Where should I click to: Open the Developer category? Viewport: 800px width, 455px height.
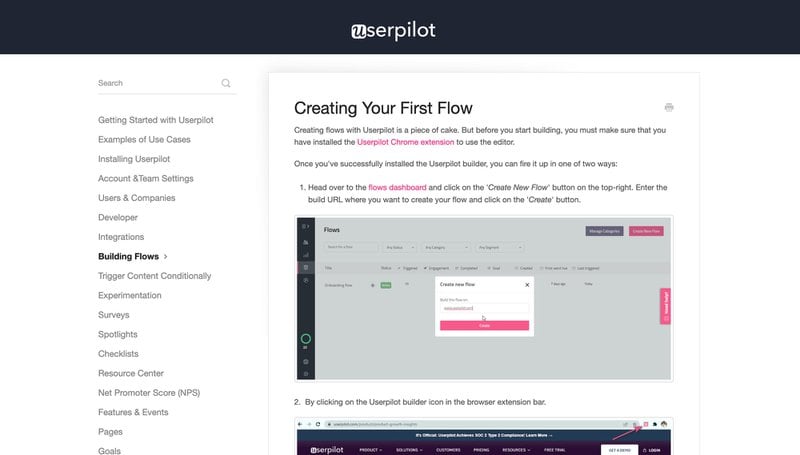coord(118,217)
